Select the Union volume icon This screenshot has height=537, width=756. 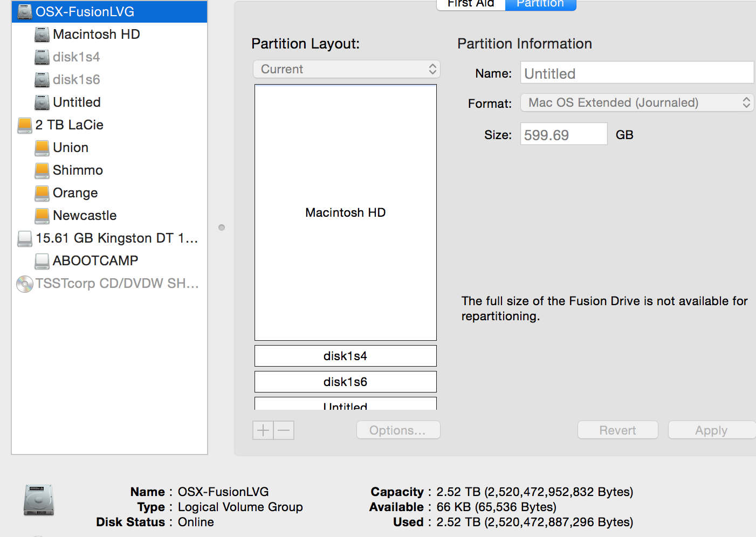(x=42, y=148)
